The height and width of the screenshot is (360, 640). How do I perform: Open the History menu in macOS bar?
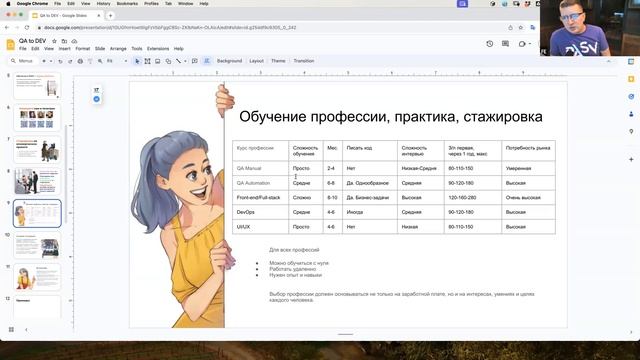103,4
